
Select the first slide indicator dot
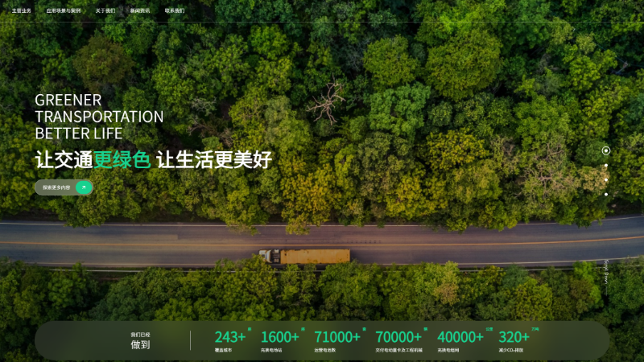[x=606, y=150]
